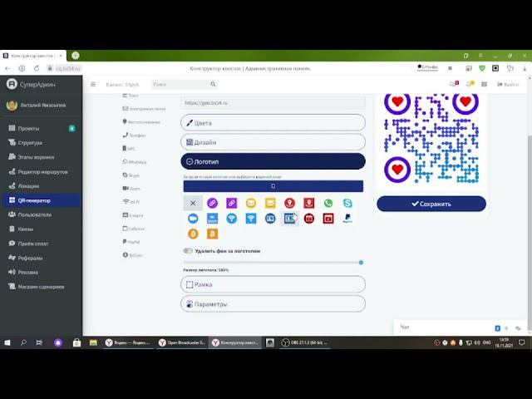This screenshot has width=532, height=399.
Task: Expand the Дизайн section
Action: (273, 142)
